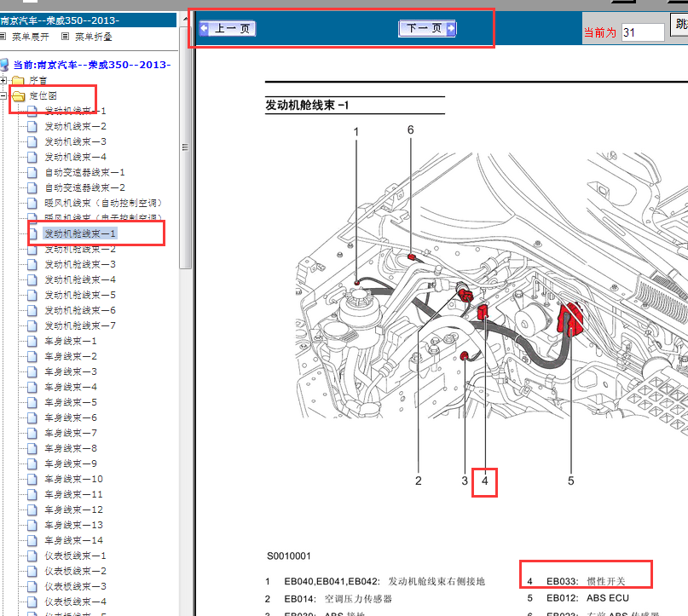Screen dimensions: 688x616
Task: Select 序言 tree label
Action: 38,80
